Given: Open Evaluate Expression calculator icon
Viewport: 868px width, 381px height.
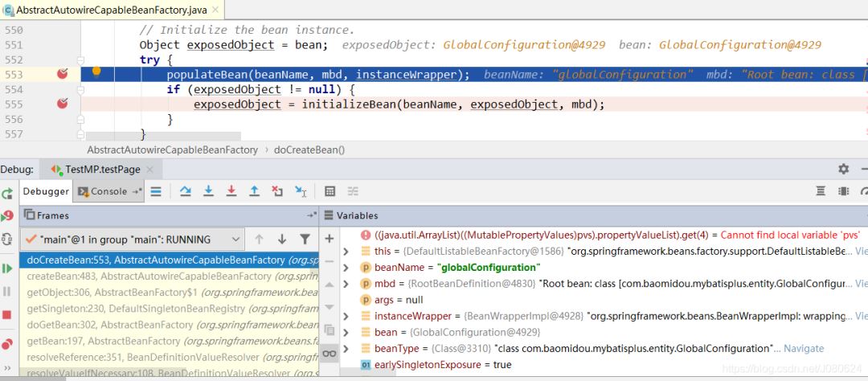Looking at the screenshot, I should click(330, 191).
